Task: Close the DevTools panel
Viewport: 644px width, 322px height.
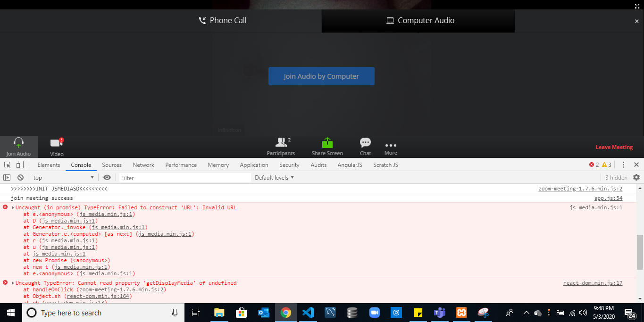Action: click(636, 165)
